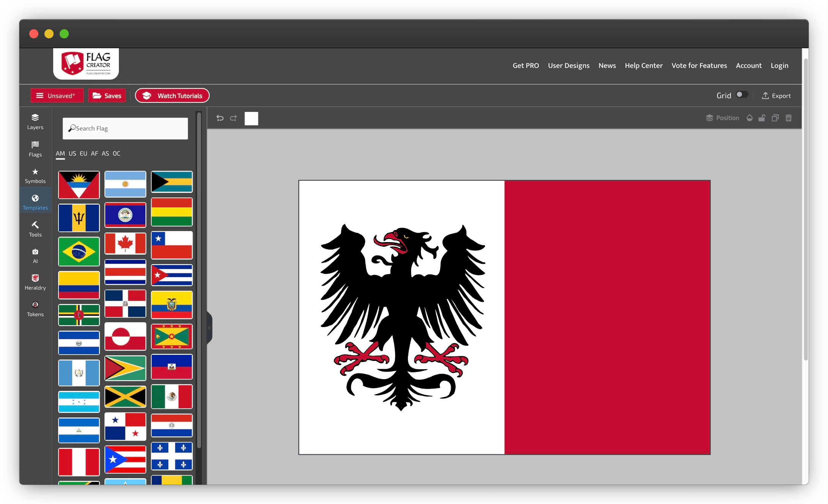Enable the Grid toggle
828x504 pixels.
[741, 94]
